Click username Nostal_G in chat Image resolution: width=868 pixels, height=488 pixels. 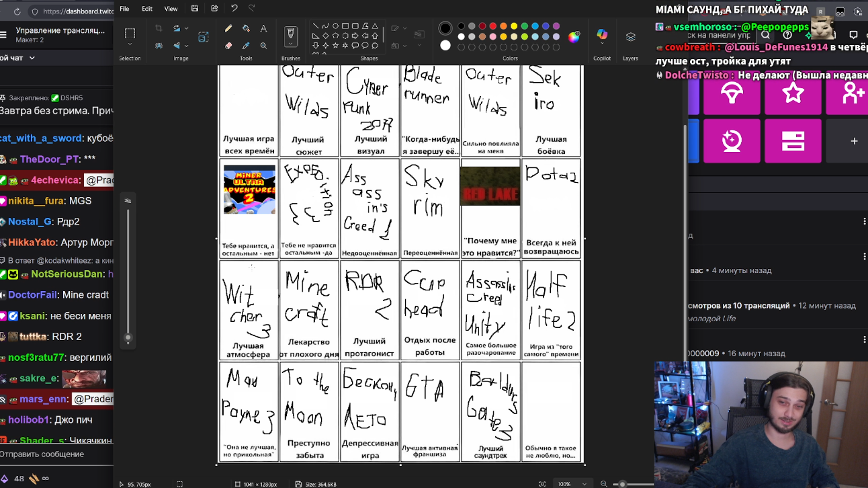click(x=30, y=222)
